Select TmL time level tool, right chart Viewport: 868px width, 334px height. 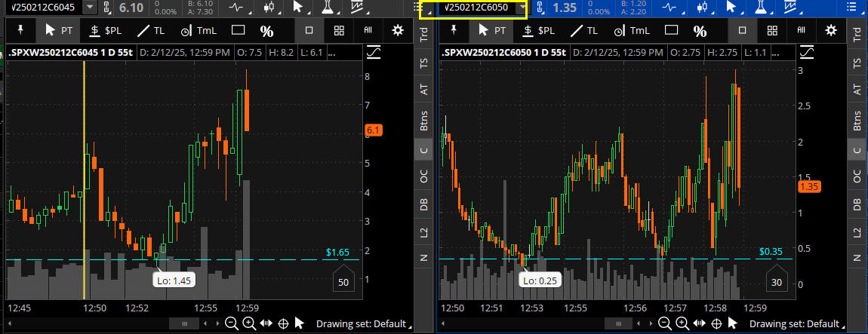point(631,31)
